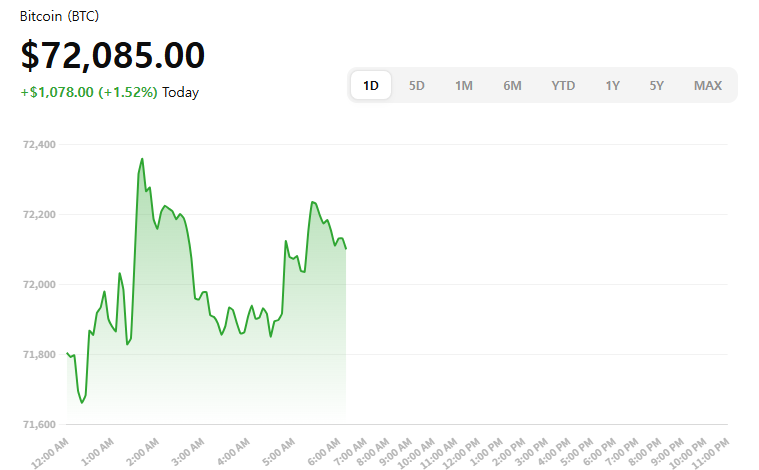Click the 72,400 y-axis label

[38, 145]
